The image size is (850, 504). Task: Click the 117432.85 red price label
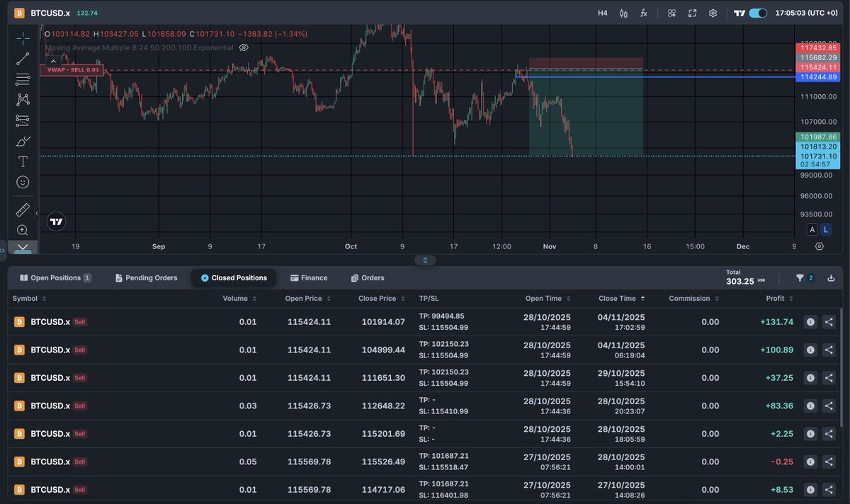818,47
